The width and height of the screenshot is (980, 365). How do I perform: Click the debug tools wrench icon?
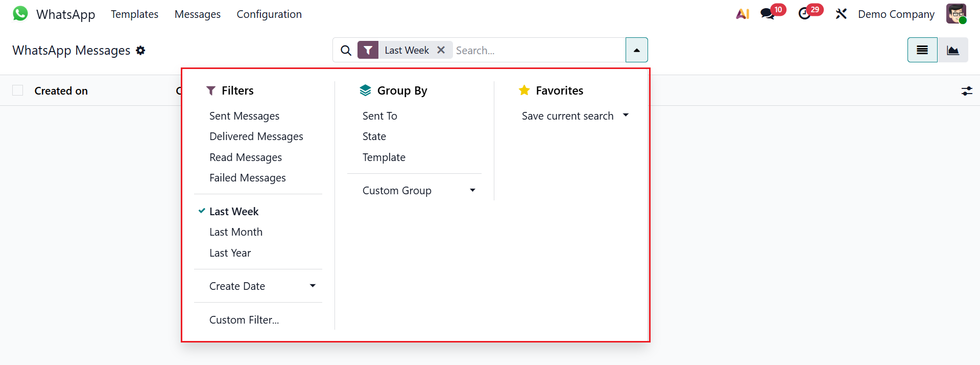coord(841,14)
